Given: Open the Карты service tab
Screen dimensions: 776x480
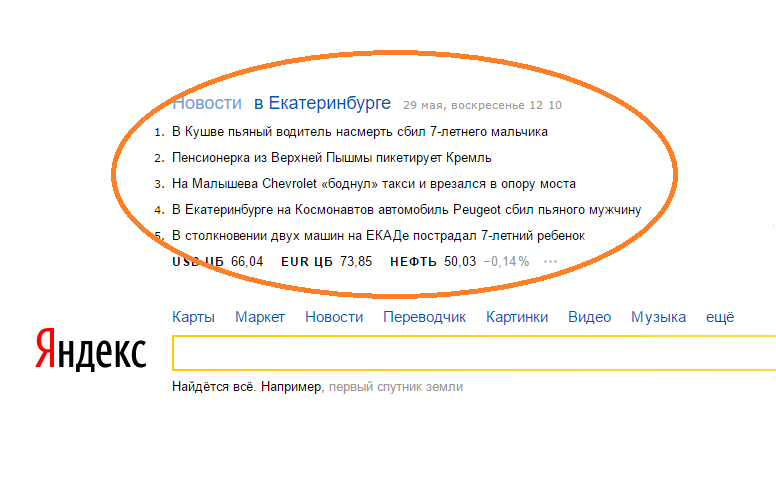Looking at the screenshot, I should (x=194, y=317).
